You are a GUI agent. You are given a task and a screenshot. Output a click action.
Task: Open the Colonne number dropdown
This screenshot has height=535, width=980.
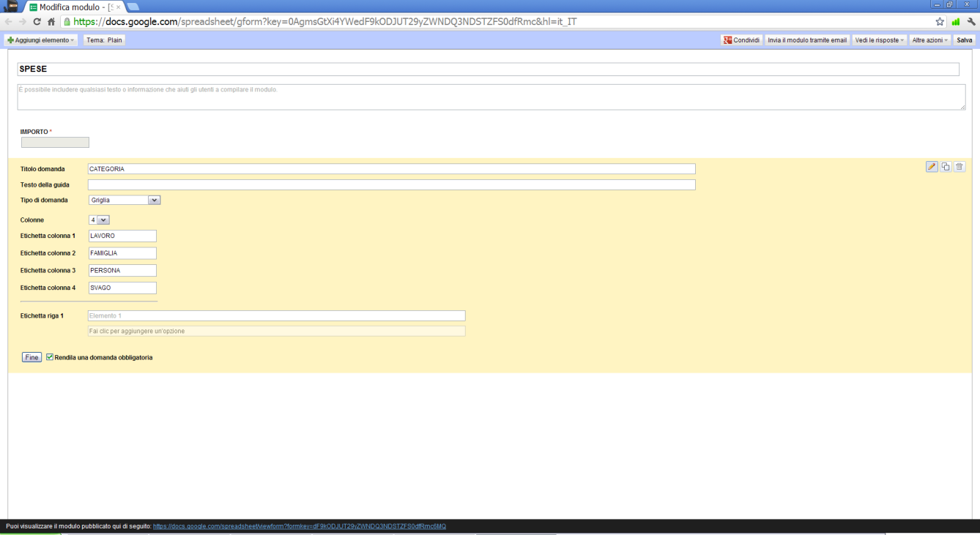[99, 220]
